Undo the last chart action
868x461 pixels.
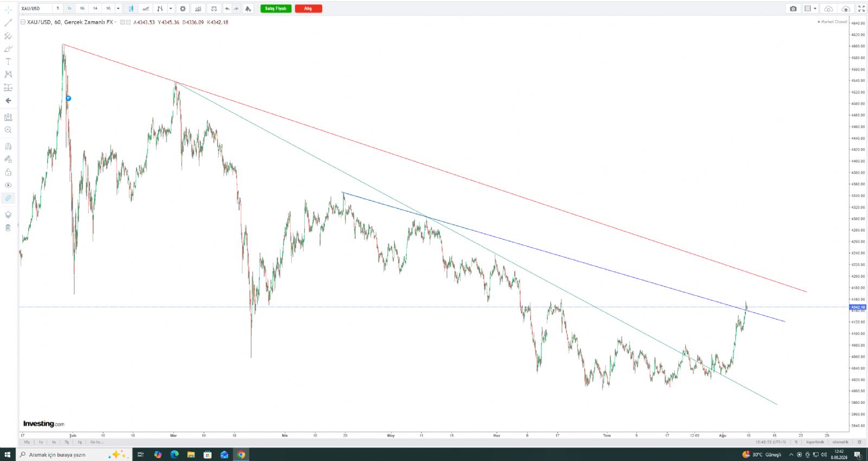tap(227, 9)
